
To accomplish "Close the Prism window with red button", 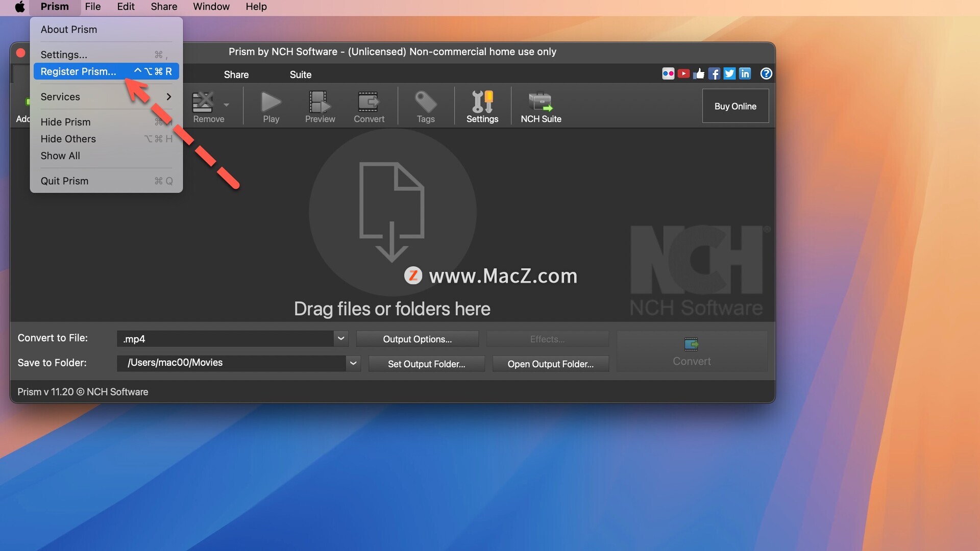I will click(x=21, y=53).
